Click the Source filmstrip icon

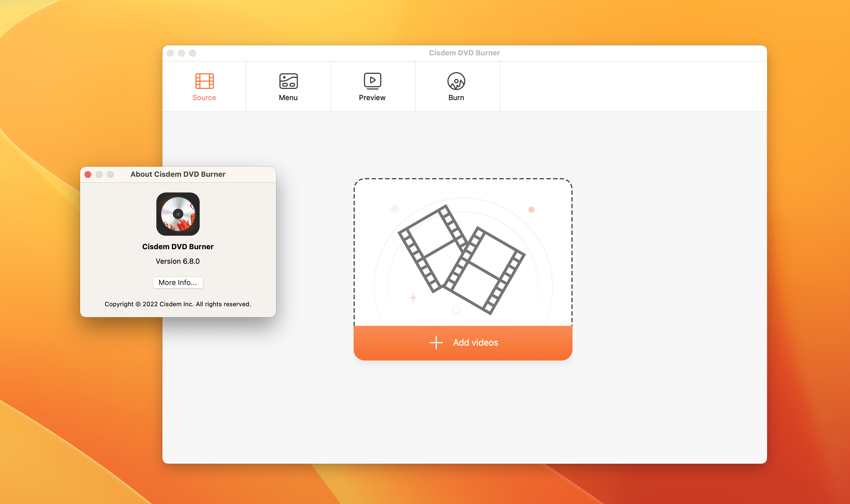(204, 81)
